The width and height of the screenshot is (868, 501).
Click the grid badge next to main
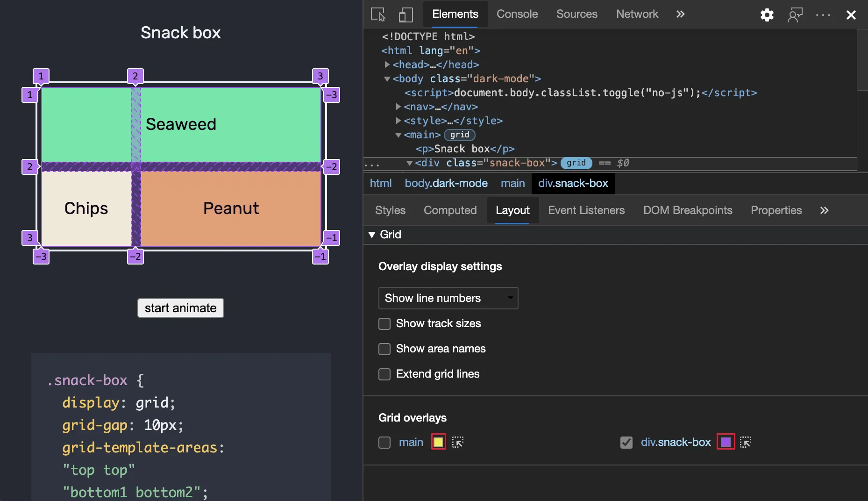click(x=460, y=135)
